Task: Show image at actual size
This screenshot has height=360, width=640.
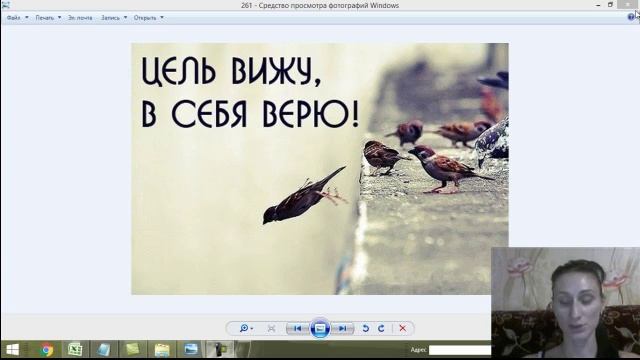Action: pyautogui.click(x=271, y=328)
